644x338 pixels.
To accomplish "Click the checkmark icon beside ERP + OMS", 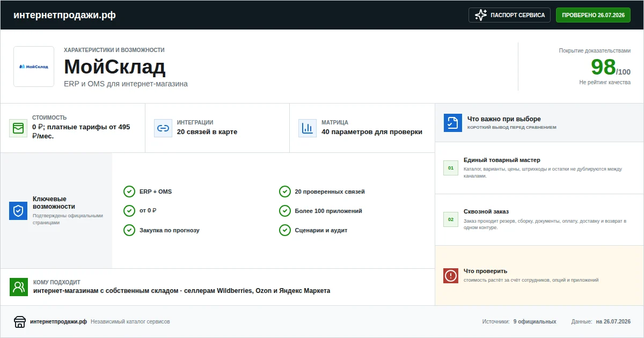I will coord(129,192).
